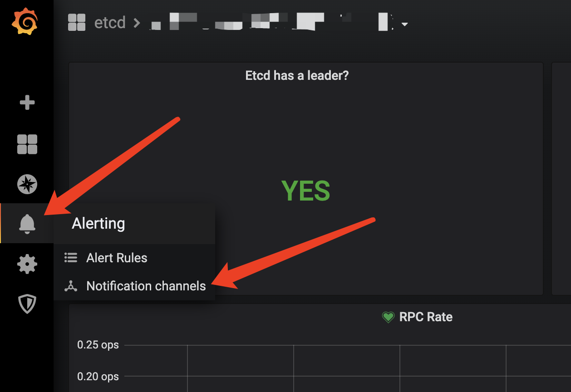Click the icon next to Notification channels

coord(71,286)
